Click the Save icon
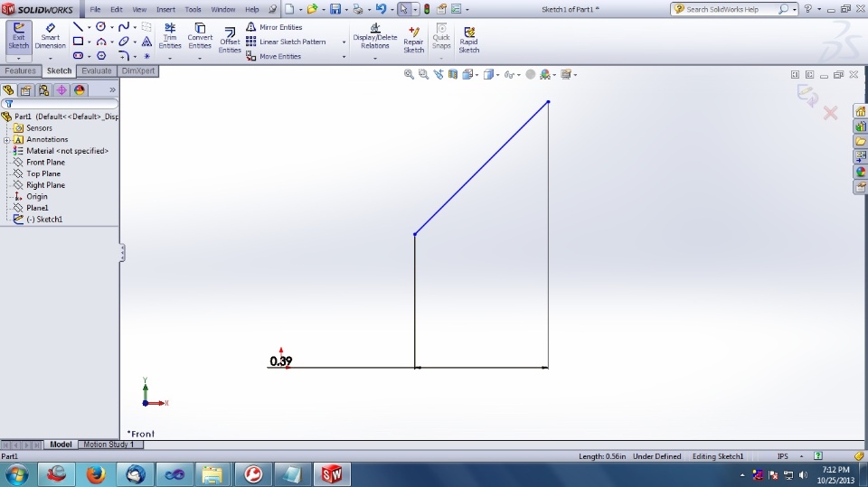The height and width of the screenshot is (487, 868). pos(335,9)
